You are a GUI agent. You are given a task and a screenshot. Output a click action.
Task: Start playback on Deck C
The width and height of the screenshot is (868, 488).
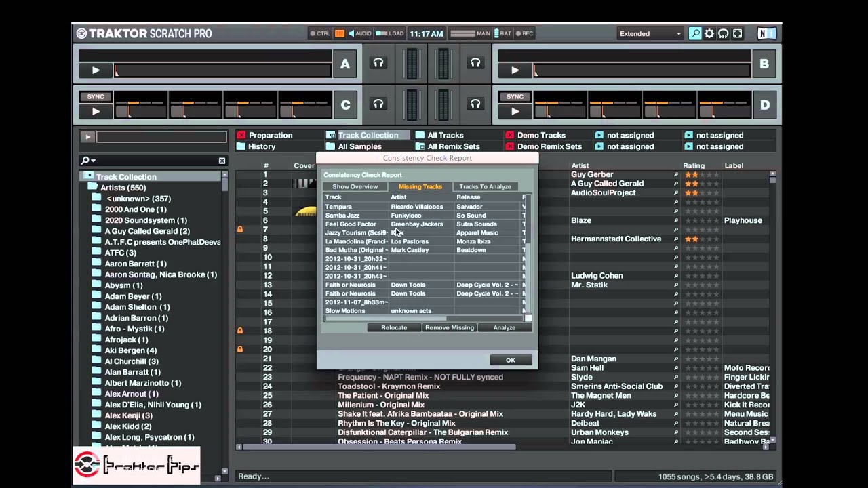click(x=96, y=111)
